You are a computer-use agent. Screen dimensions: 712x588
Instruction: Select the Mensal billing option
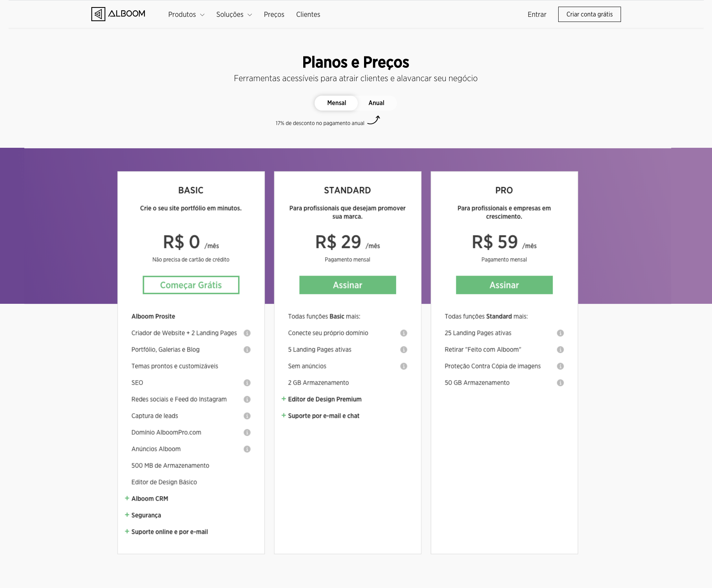click(x=337, y=103)
